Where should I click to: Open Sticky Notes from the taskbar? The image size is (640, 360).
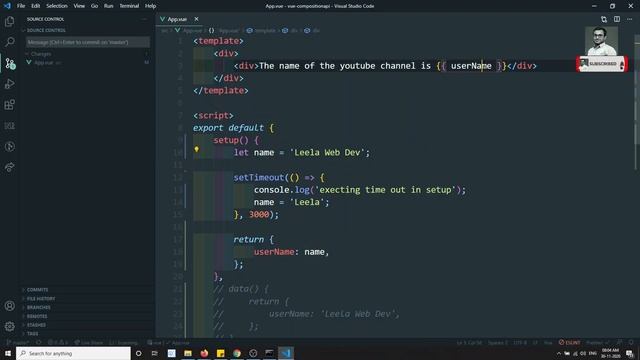(220, 353)
